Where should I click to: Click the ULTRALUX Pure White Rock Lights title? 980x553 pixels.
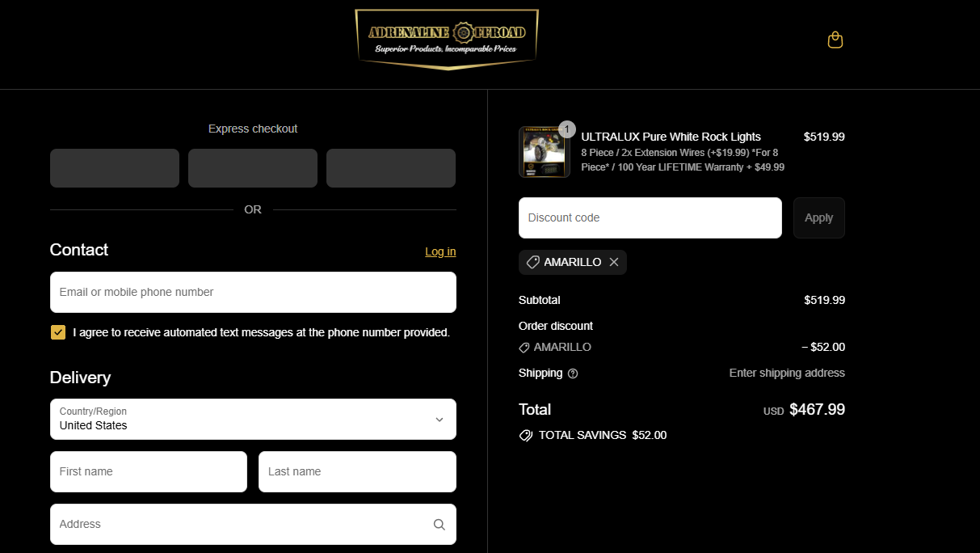point(671,137)
